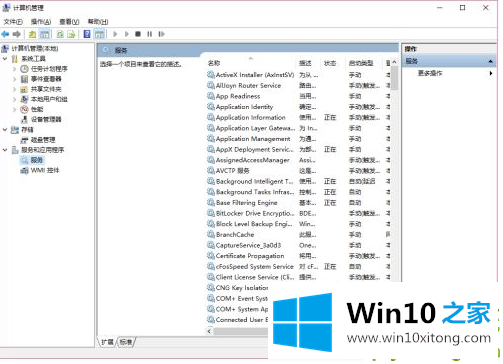Select the 事件查看器 tree icon

click(x=24, y=79)
